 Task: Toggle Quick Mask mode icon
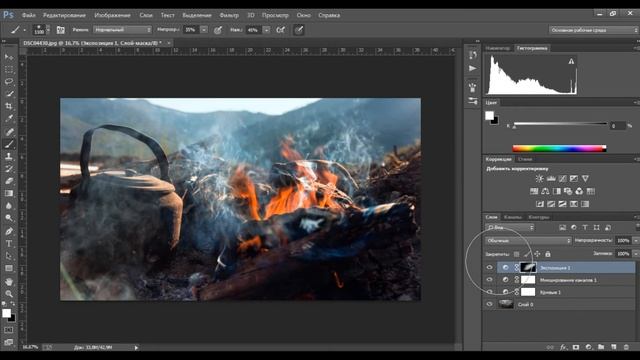pos(9,330)
